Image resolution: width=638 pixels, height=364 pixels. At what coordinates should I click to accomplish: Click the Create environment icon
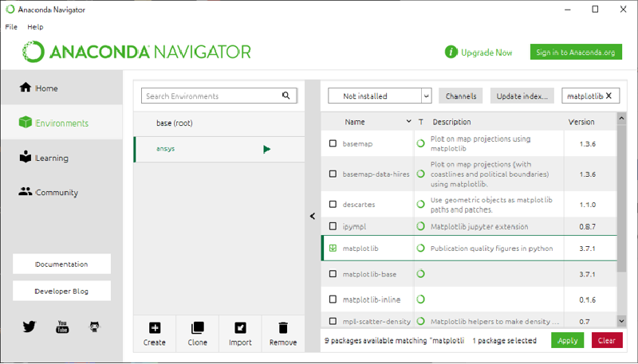155,327
